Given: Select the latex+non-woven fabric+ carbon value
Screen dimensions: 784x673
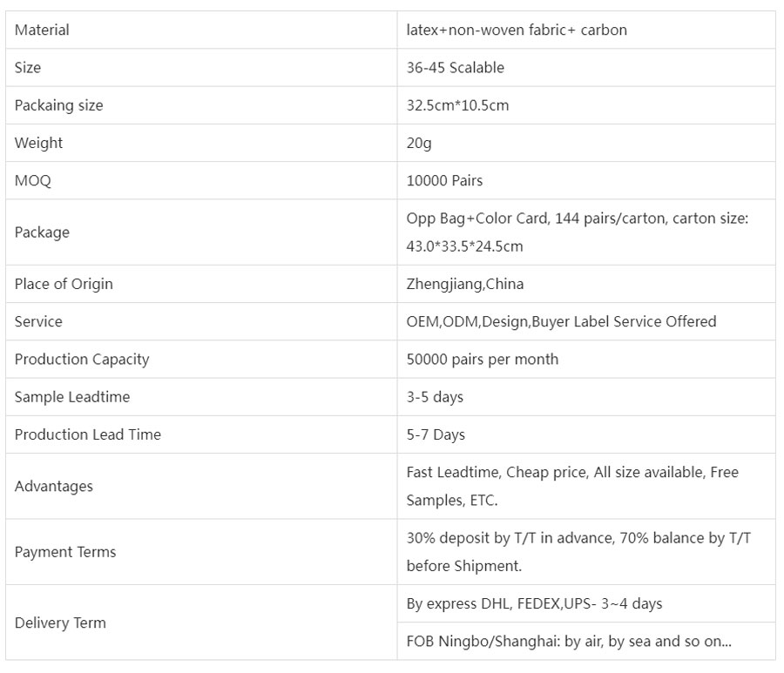Looking at the screenshot, I should tap(517, 30).
